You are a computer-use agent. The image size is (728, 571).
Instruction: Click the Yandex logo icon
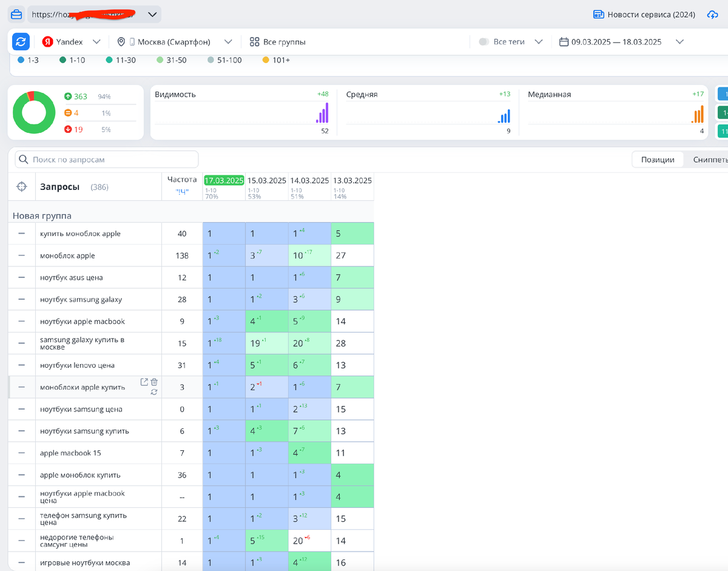tap(47, 42)
